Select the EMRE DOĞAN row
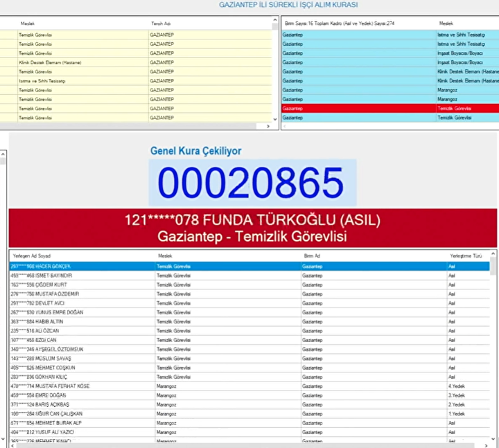The width and height of the screenshot is (499, 448). (x=249, y=395)
